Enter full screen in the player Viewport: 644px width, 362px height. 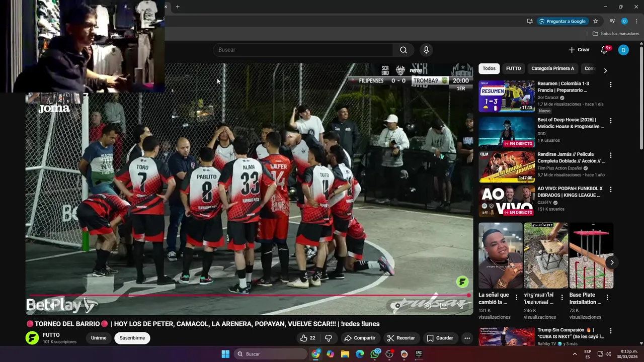coord(461,305)
